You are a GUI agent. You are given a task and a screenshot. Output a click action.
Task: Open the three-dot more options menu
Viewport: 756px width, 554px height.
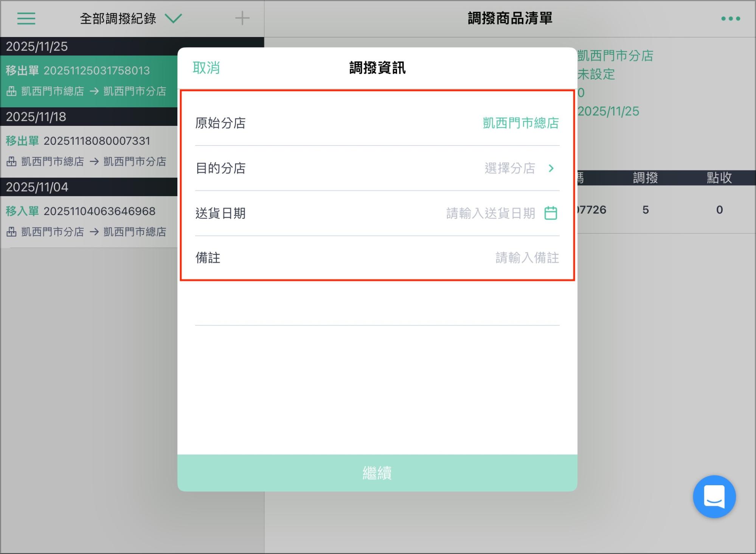pos(730,19)
